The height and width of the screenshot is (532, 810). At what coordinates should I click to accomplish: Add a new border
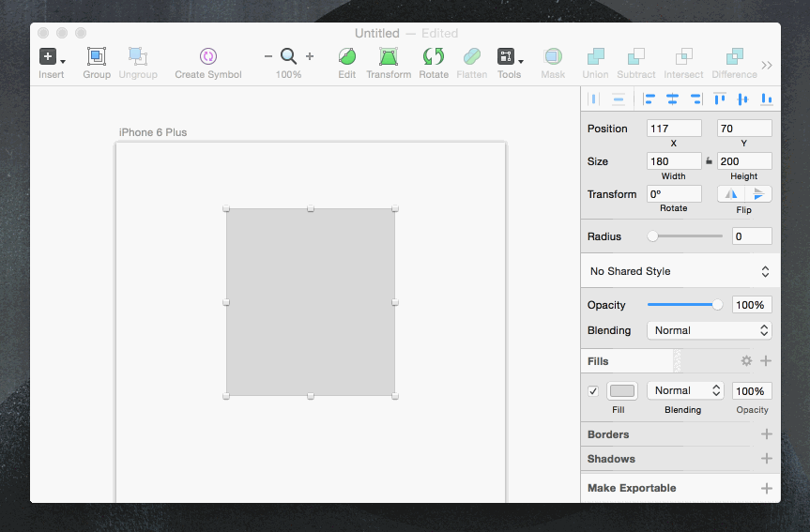click(x=767, y=433)
